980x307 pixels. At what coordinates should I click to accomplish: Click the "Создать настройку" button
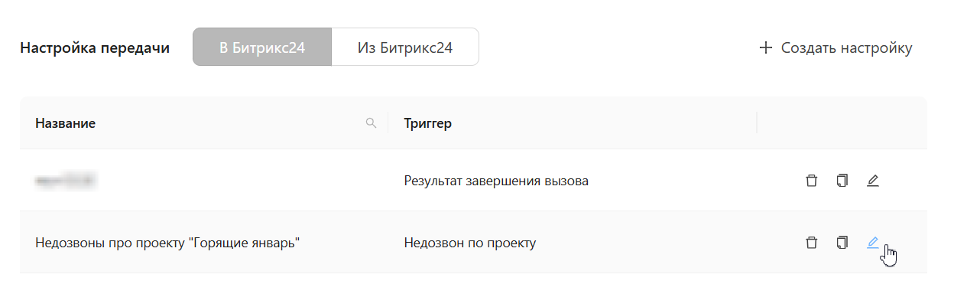pyautogui.click(x=836, y=47)
